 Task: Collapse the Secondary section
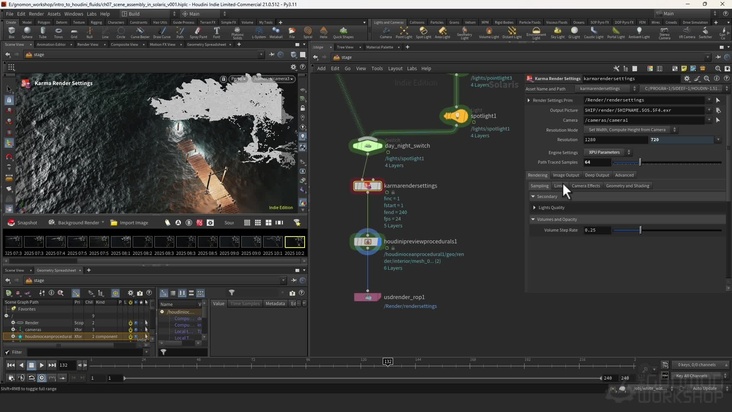pos(533,196)
